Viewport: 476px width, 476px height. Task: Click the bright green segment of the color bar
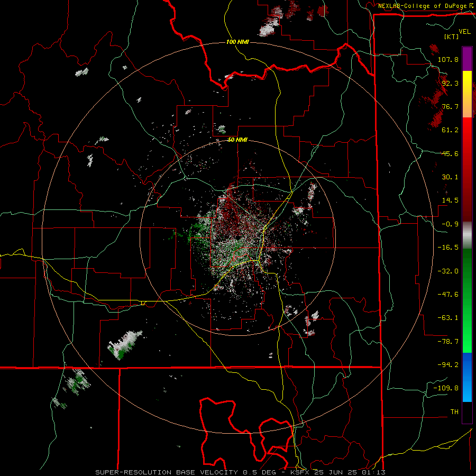(x=467, y=329)
